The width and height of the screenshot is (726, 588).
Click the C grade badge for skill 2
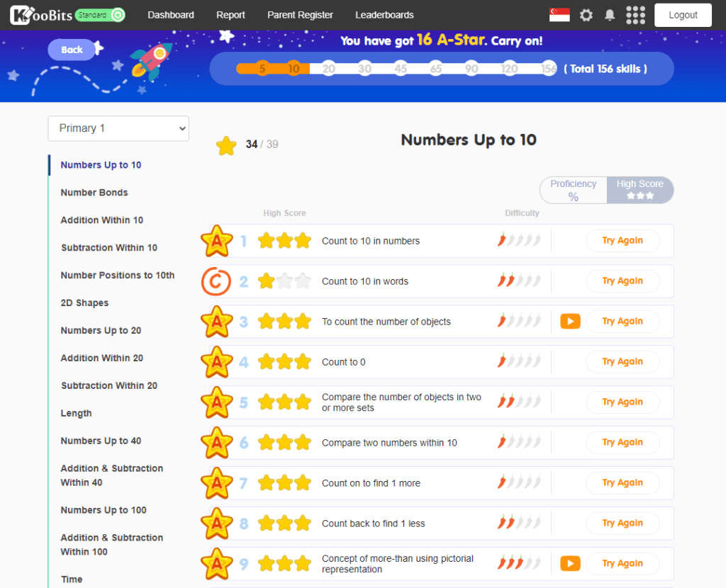tap(216, 281)
